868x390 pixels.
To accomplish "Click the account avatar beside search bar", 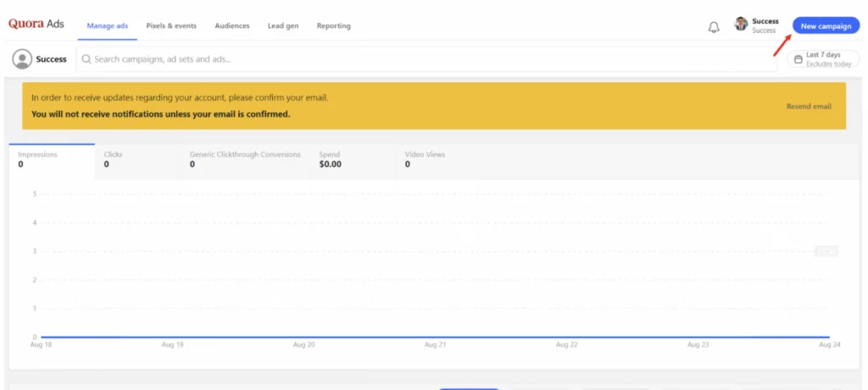I will click(x=22, y=59).
